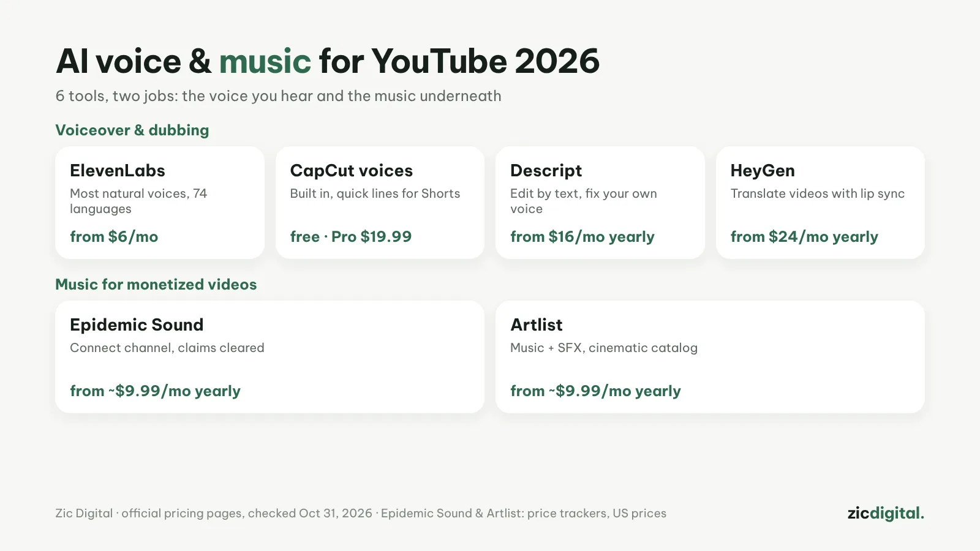Screen dimensions: 980x551
Task: Click 'Music + SFX, cinematic catalog' text
Action: point(604,348)
